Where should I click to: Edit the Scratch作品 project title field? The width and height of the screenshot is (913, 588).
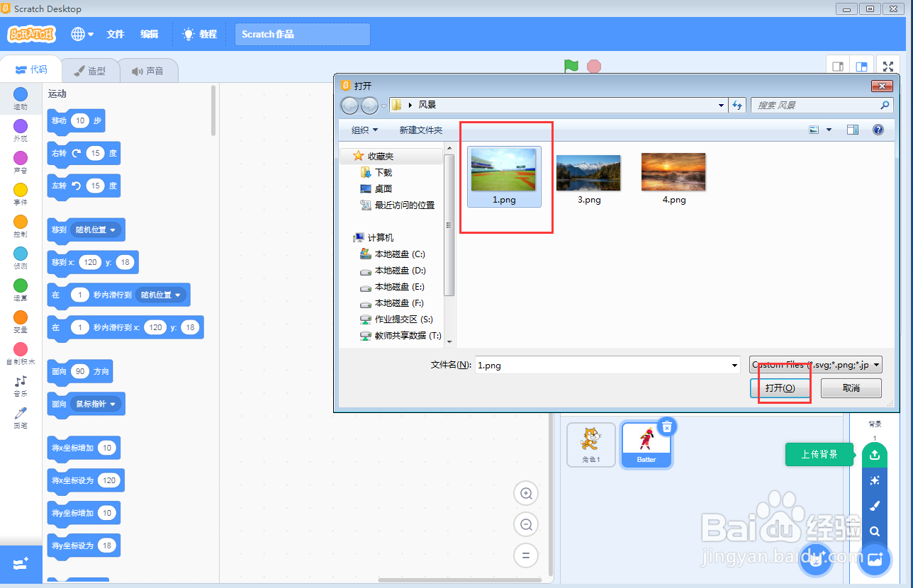click(x=303, y=34)
